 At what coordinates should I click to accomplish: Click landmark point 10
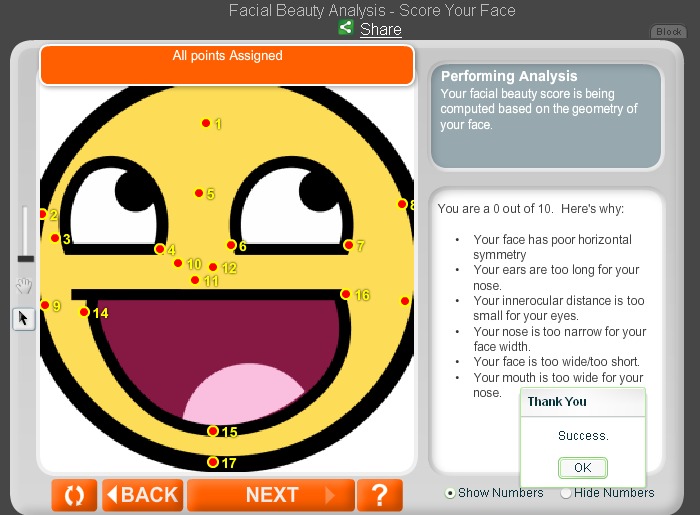click(x=178, y=263)
